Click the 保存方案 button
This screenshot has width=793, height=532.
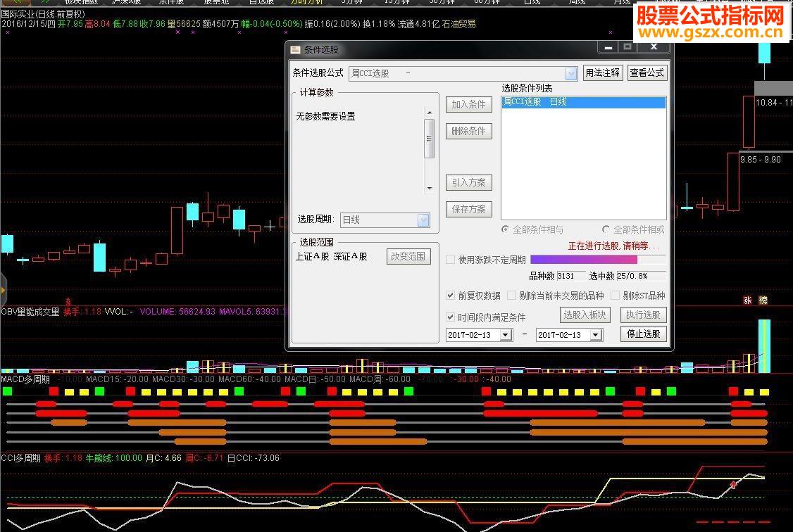coord(469,209)
